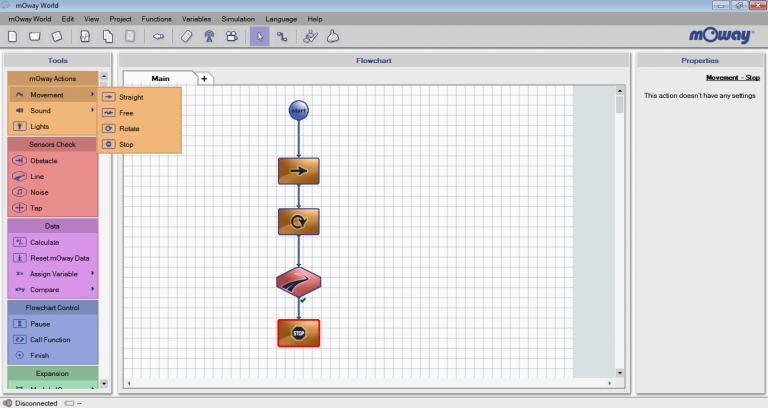Click the Main flowchart tab
Viewport: 768px width, 408px height.
coord(160,78)
